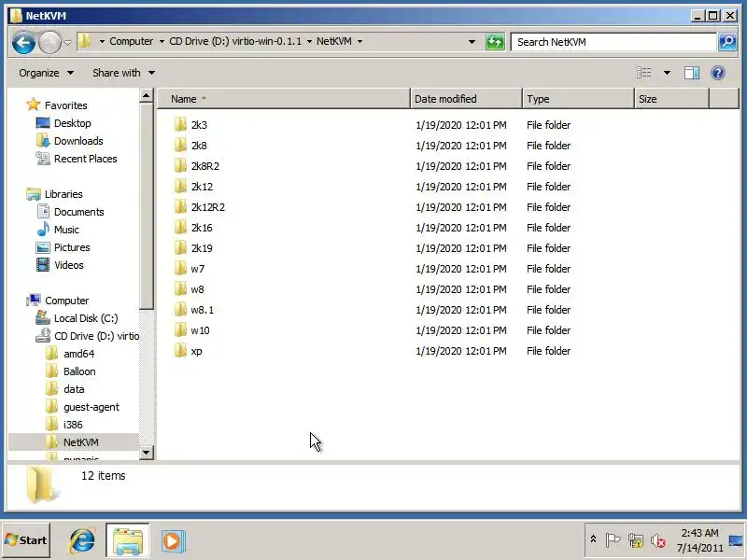The width and height of the screenshot is (747, 560).
Task: Go back with the blue Back arrow
Action: (x=23, y=42)
